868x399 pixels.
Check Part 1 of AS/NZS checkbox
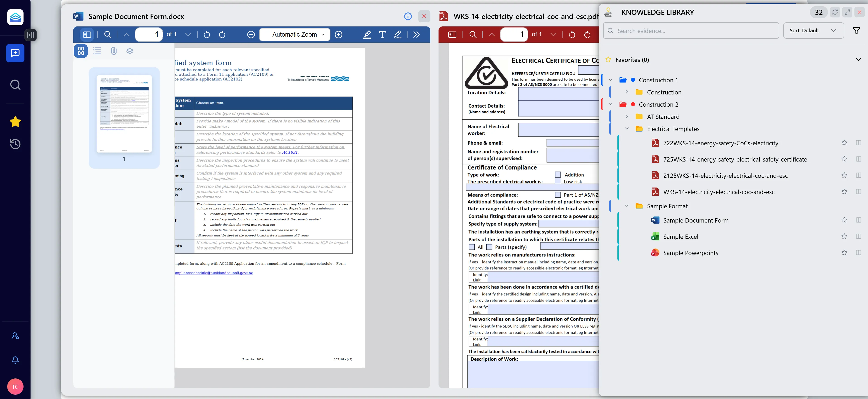point(558,195)
